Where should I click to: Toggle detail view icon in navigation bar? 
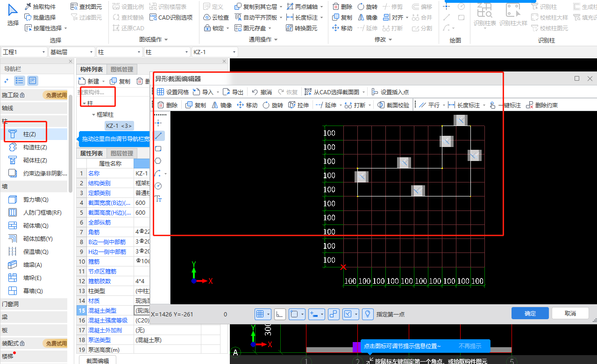32,81
